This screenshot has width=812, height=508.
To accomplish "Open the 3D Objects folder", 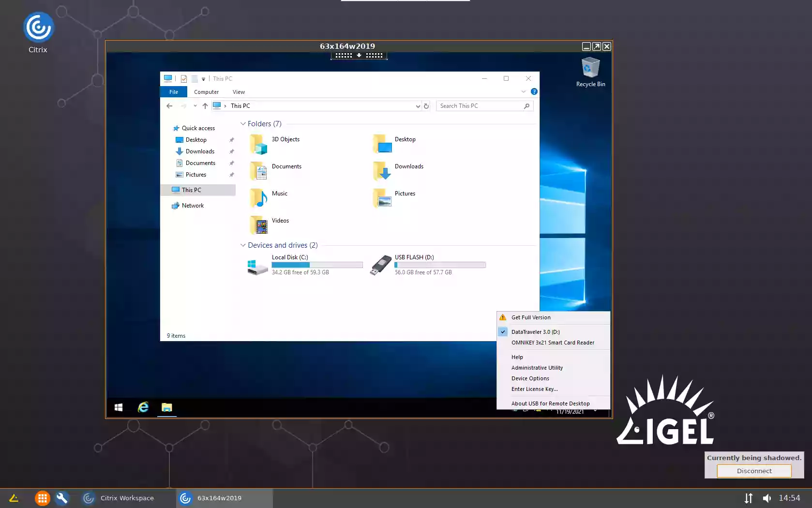I will [275, 145].
